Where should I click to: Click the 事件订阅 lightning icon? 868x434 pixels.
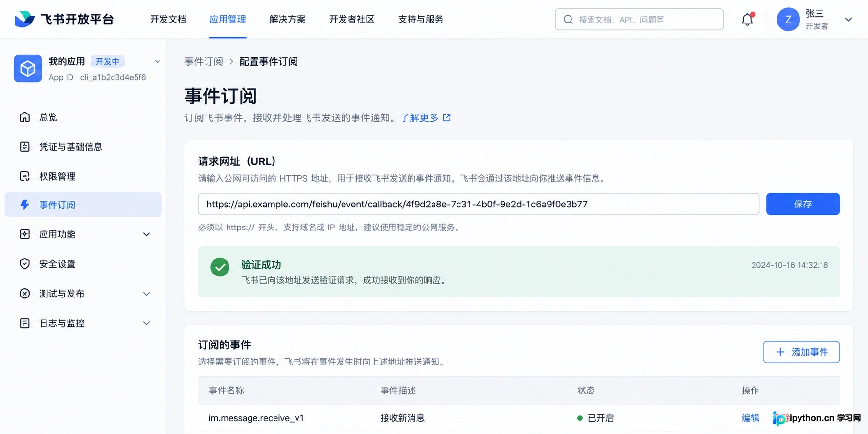pyautogui.click(x=25, y=205)
